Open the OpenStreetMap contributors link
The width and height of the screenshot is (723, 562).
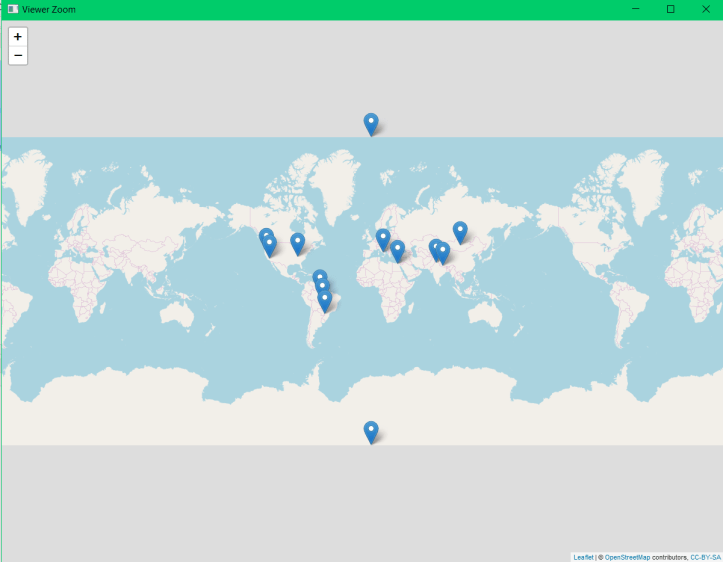[627, 557]
